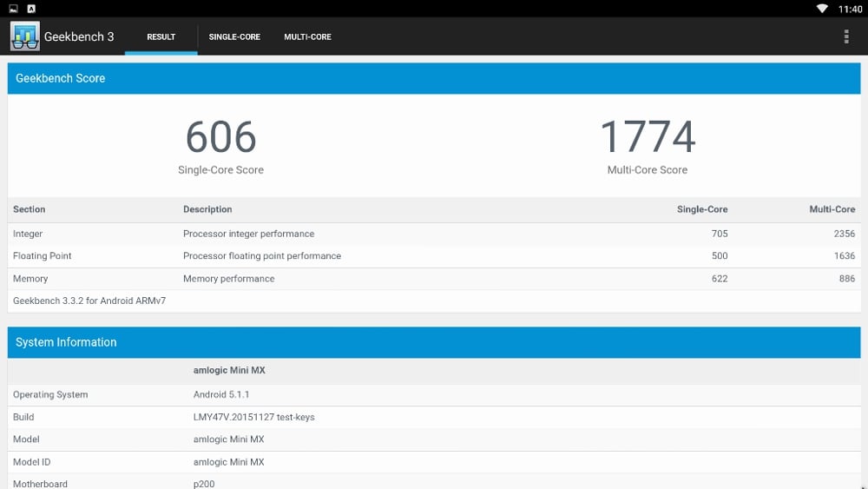The height and width of the screenshot is (489, 868).
Task: Tap the Model ID value 'amlogic Mini MX'
Action: [228, 462]
